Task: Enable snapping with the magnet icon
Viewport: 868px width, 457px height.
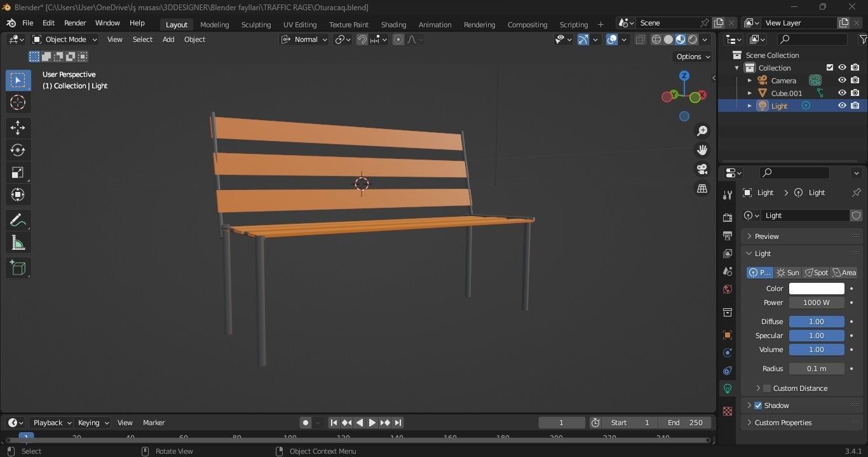Action: (x=362, y=39)
